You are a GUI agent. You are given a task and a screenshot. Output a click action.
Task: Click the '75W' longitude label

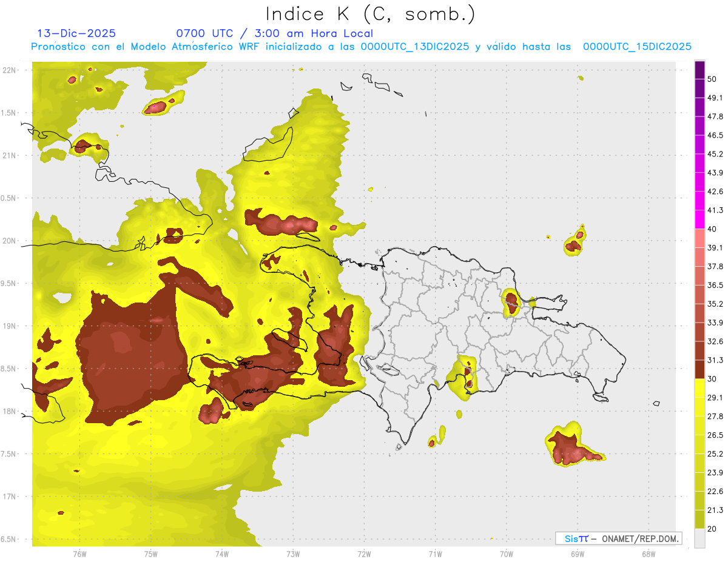click(150, 554)
